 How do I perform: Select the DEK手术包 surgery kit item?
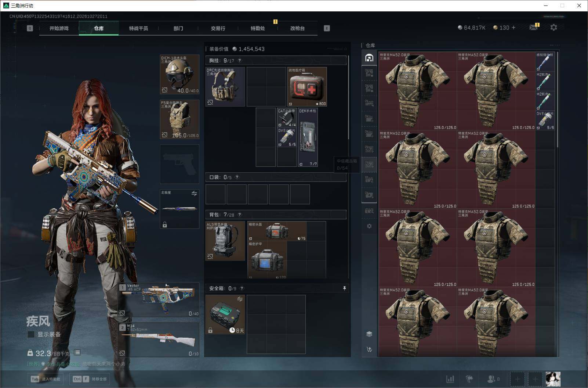(x=308, y=137)
